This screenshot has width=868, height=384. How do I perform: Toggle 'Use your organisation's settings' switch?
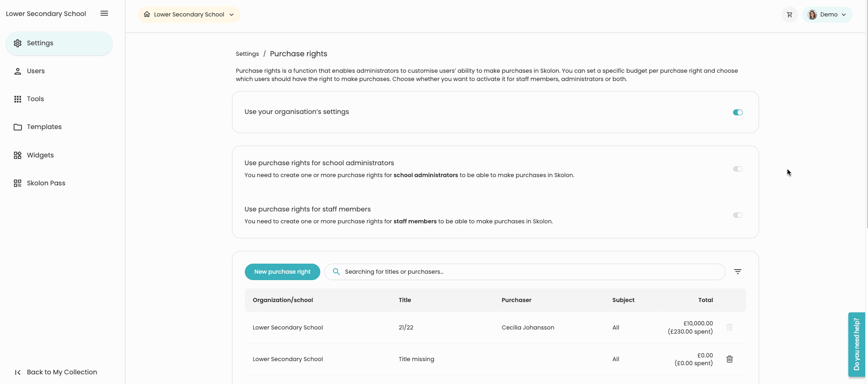click(738, 113)
